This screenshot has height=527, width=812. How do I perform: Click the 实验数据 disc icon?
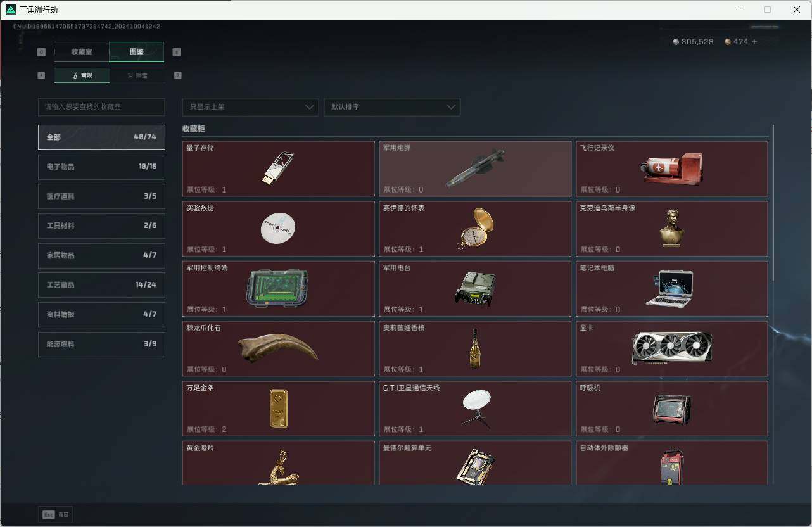[278, 229]
